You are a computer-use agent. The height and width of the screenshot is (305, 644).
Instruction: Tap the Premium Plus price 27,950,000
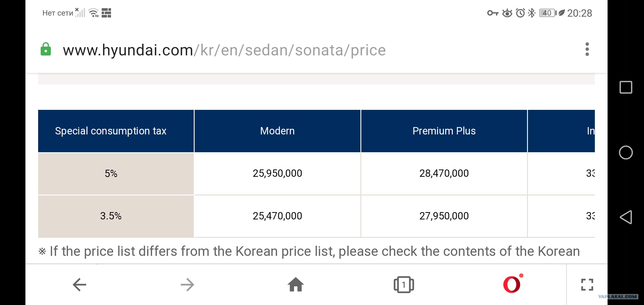(444, 216)
